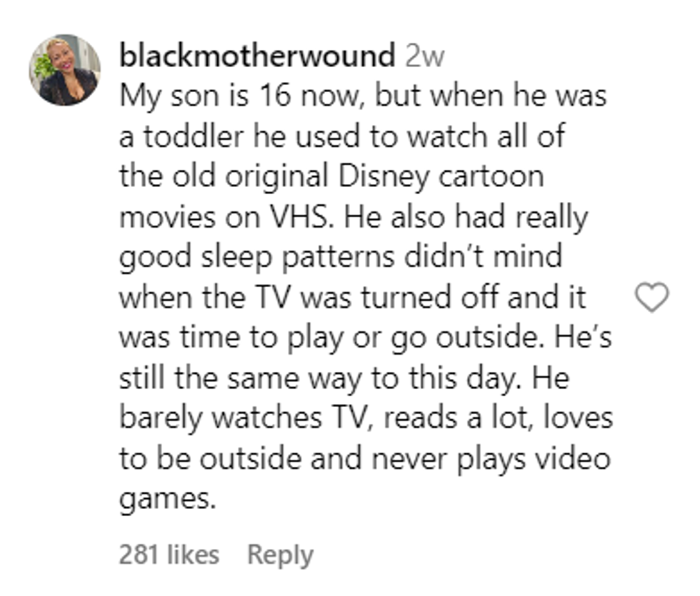Click the word cartoon in the comment
Screen dimensions: 700x596
point(491,177)
